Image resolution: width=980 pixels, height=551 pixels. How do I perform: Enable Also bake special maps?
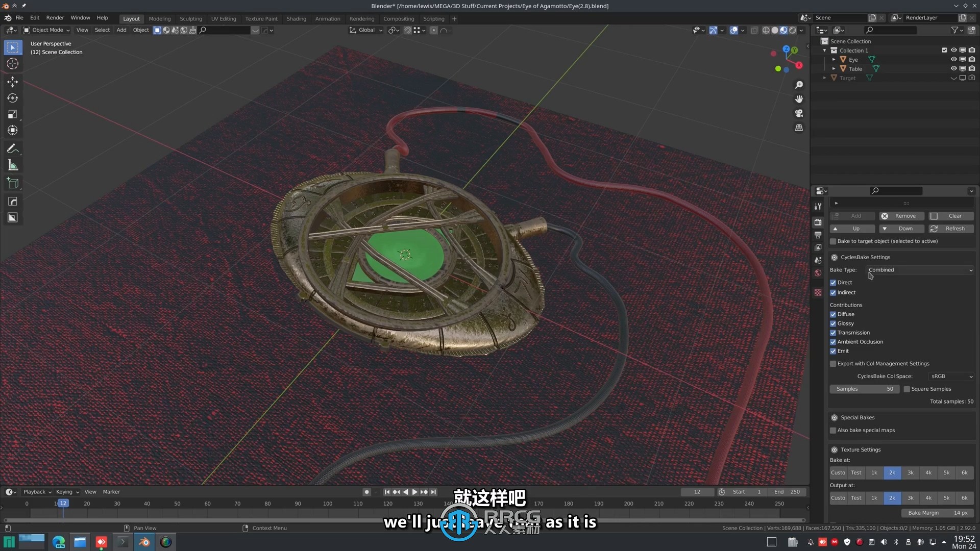click(x=833, y=430)
